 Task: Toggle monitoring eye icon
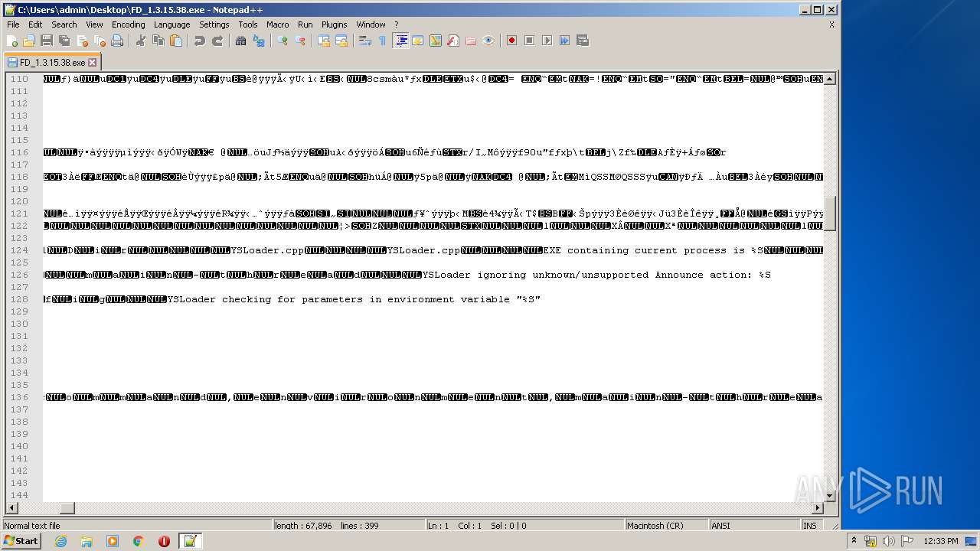(x=488, y=41)
